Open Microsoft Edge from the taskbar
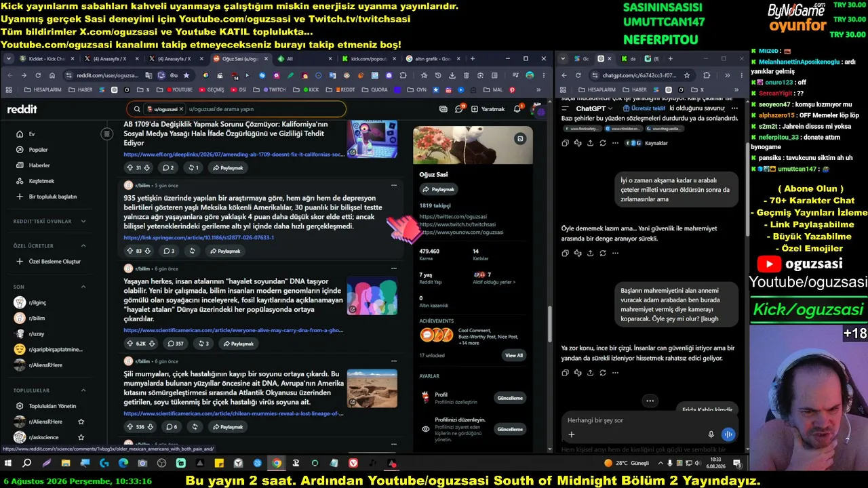Image resolution: width=868 pixels, height=488 pixels. coord(123,464)
